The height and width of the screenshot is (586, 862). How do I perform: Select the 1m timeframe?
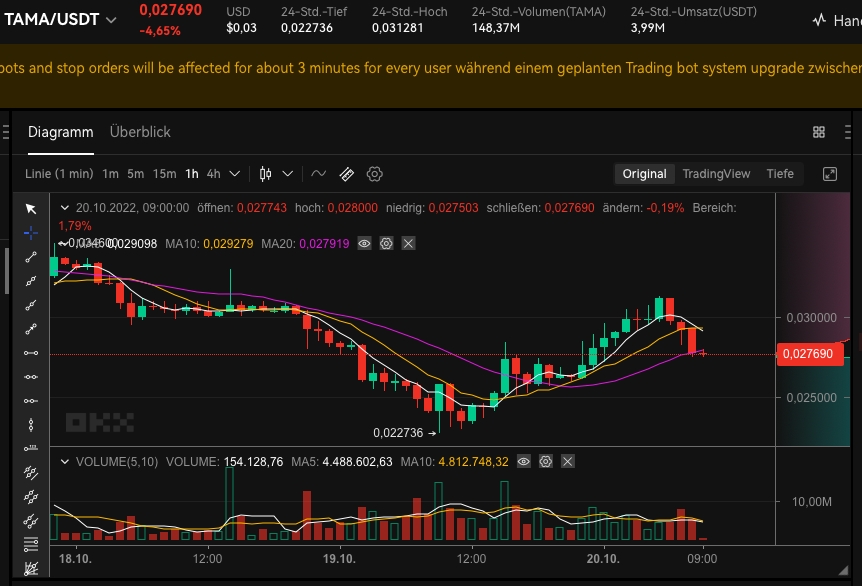(x=110, y=174)
